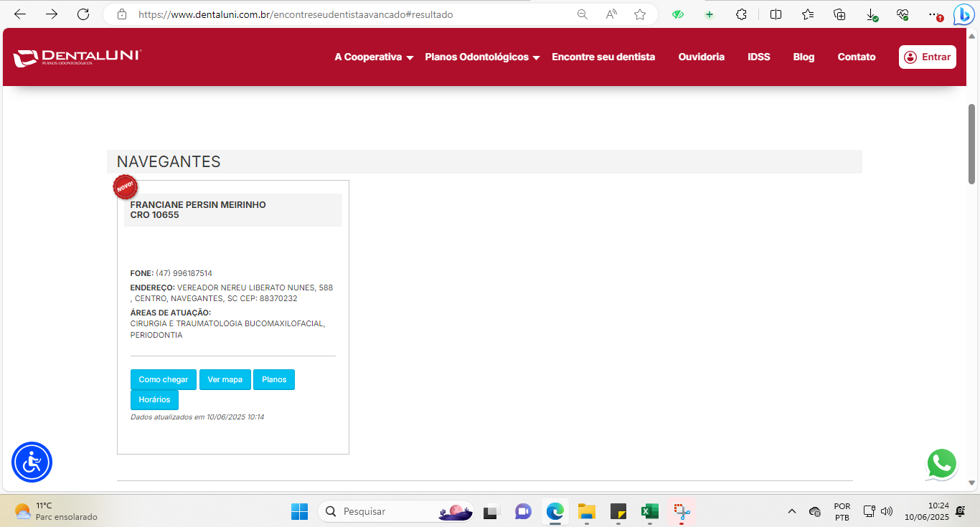Open the Collections icon

(x=840, y=14)
